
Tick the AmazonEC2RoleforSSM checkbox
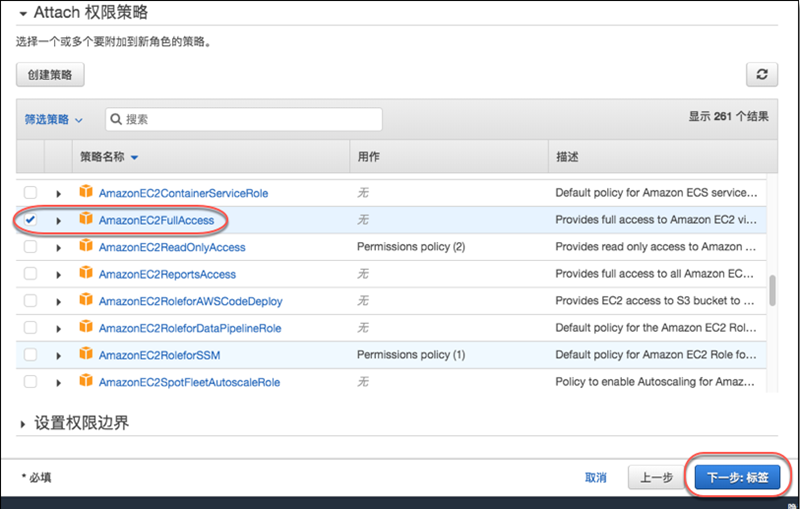click(x=31, y=355)
